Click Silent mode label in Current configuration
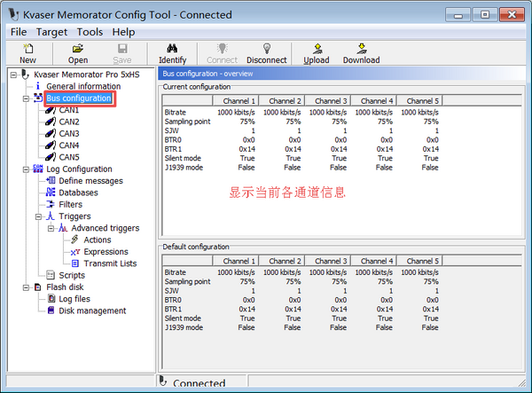Image resolution: width=532 pixels, height=393 pixels. click(183, 158)
